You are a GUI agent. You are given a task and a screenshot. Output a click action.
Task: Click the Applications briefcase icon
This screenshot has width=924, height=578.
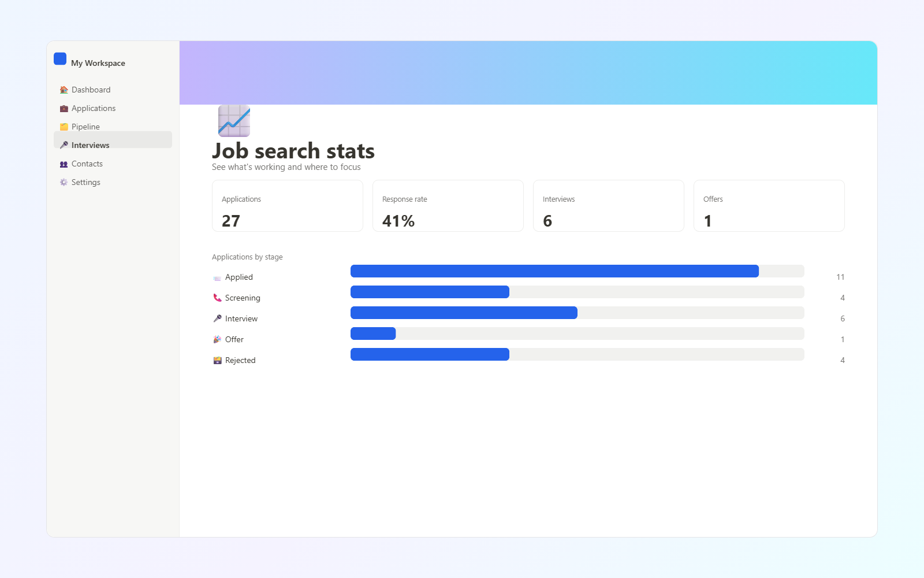64,108
